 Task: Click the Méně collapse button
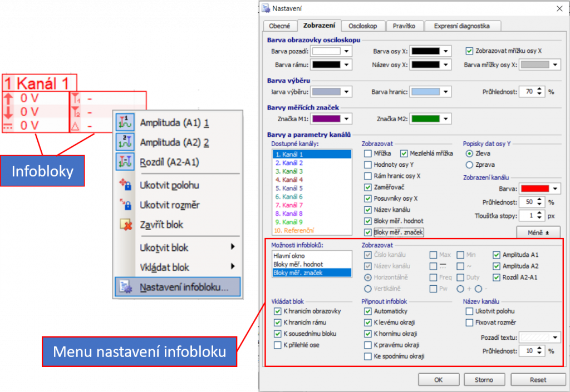(538, 232)
